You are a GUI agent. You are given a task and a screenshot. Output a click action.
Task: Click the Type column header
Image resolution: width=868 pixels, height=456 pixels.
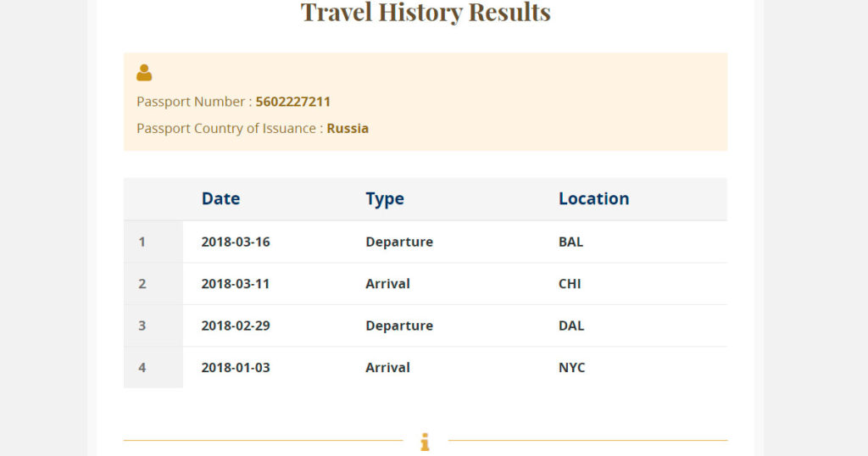coord(385,199)
